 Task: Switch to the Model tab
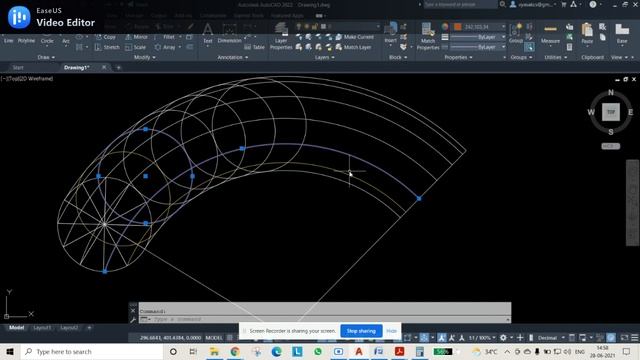[x=16, y=328]
